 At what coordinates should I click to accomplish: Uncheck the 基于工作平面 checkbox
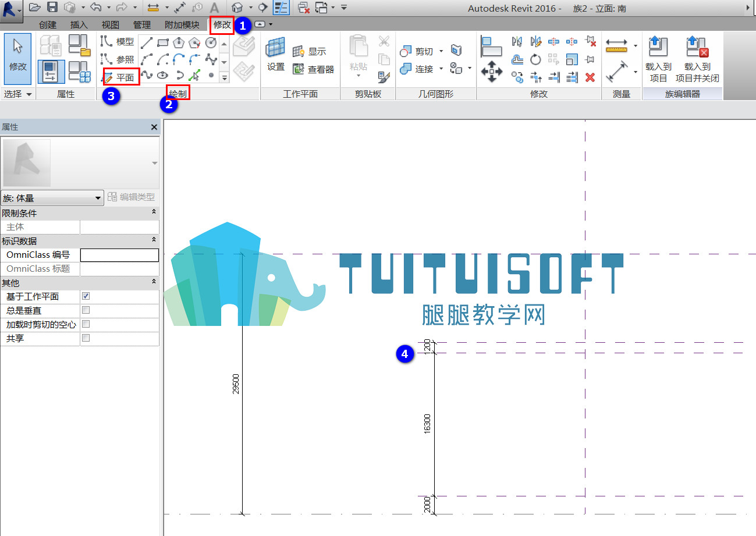point(86,296)
